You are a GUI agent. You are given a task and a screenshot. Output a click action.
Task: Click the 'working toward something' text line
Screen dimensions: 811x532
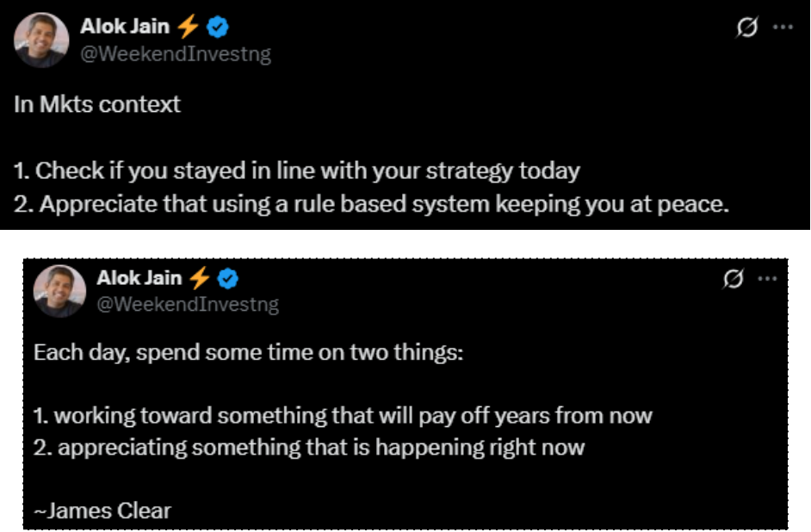(342, 416)
